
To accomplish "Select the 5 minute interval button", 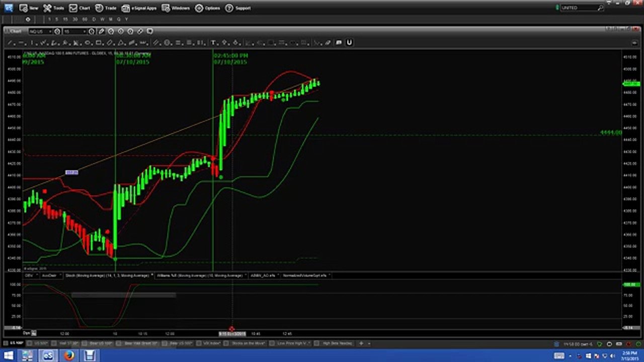I will point(57,19).
